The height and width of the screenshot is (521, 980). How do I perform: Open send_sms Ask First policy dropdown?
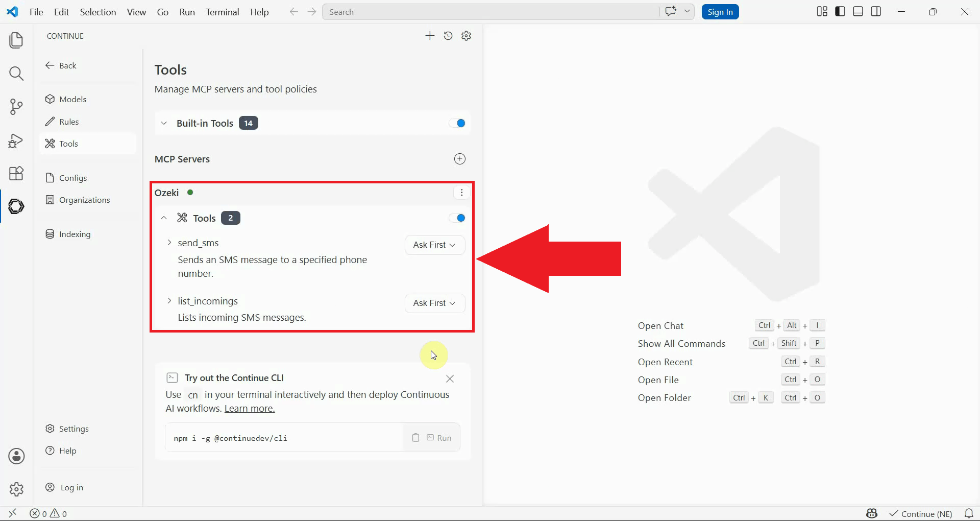435,245
